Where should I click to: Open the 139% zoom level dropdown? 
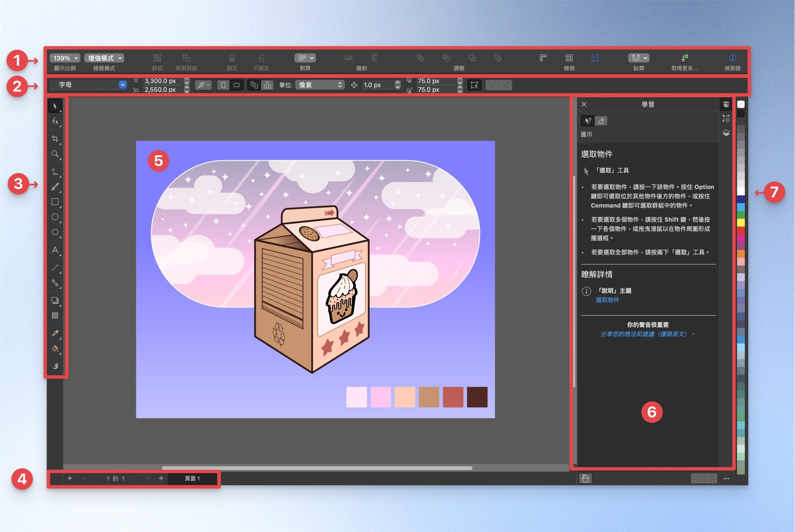coord(65,58)
